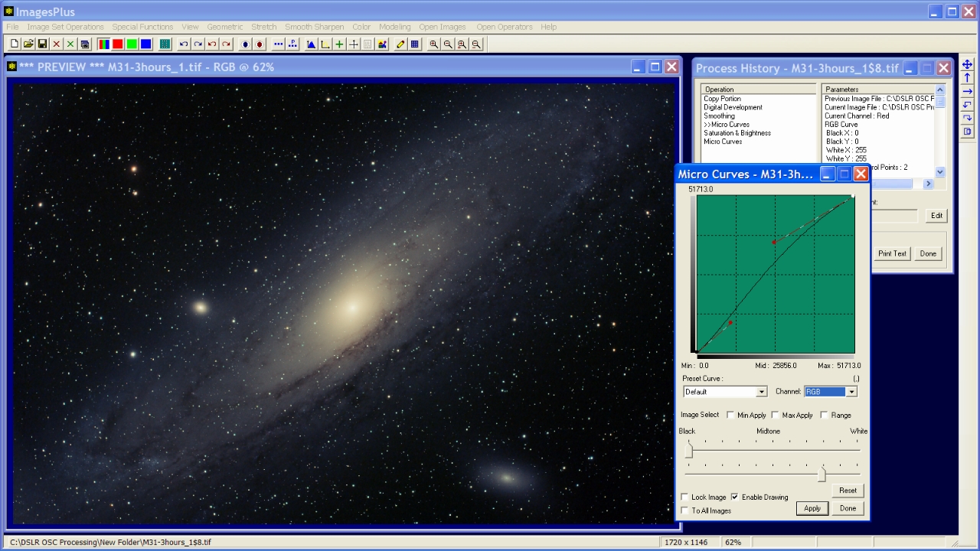Open the Stretch menu

(264, 27)
